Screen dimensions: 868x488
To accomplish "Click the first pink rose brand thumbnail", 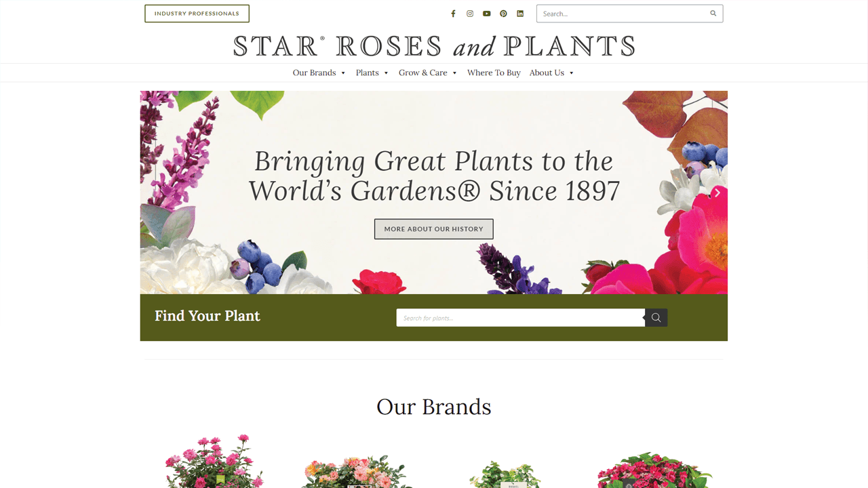I will pyautogui.click(x=214, y=461).
